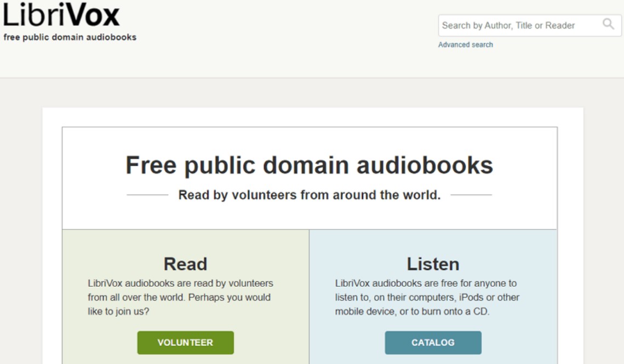The height and width of the screenshot is (364, 624).
Task: Select the 'Read' section heading
Action: (185, 263)
